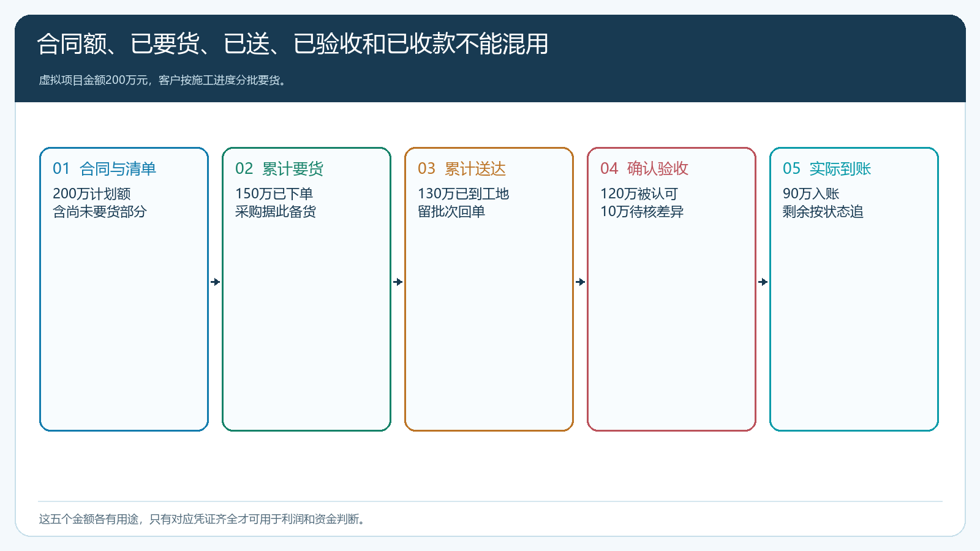
Task: Click the line 含尚未要货部分
Action: pos(100,212)
